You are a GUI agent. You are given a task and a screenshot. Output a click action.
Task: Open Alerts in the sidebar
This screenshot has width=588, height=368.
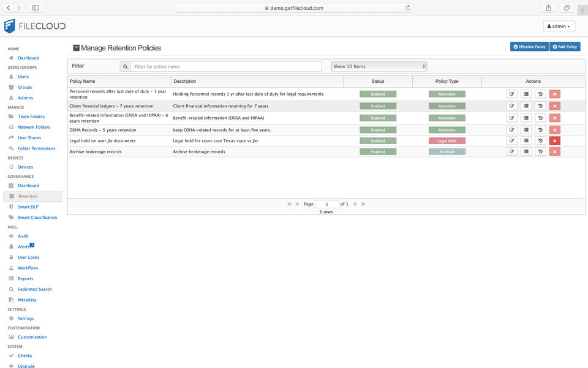coord(24,247)
